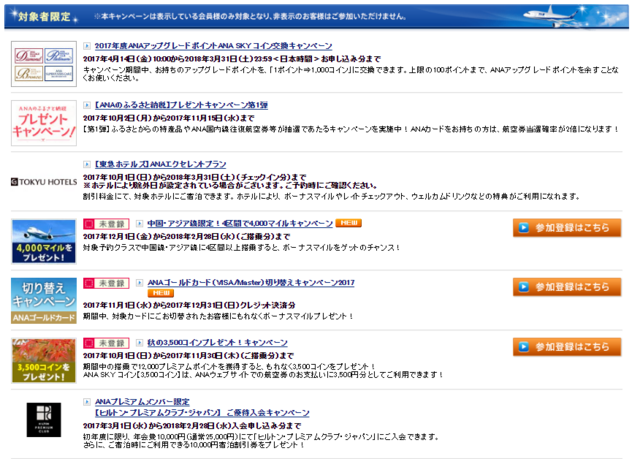Click the arrow icon beside the アップグレードポイント link

[87, 46]
